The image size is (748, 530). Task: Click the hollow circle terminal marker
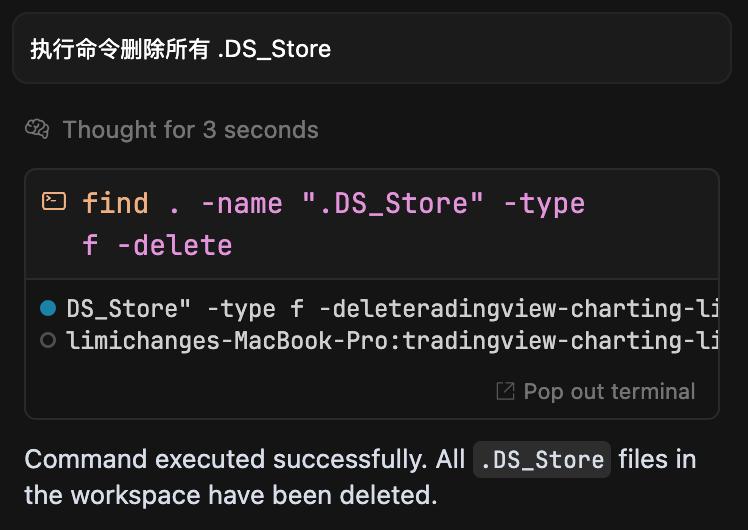(x=47, y=340)
